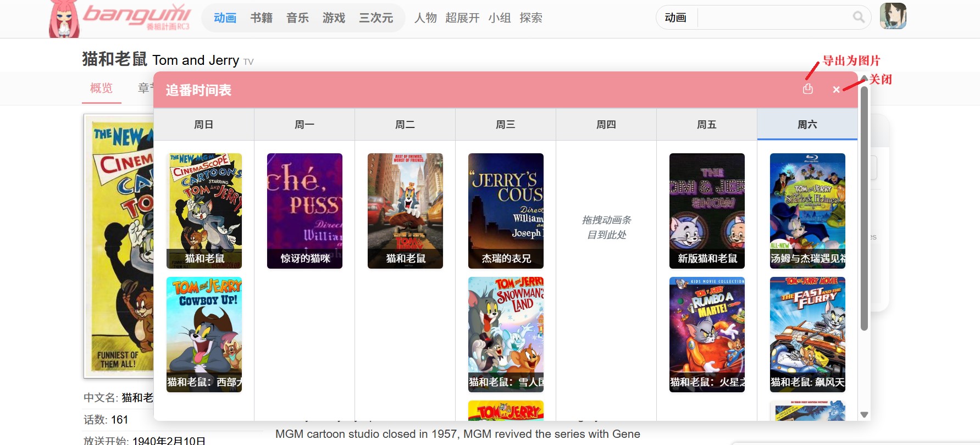This screenshot has height=445, width=980.
Task: Open the 新版猫和老鼠 card
Action: click(707, 211)
